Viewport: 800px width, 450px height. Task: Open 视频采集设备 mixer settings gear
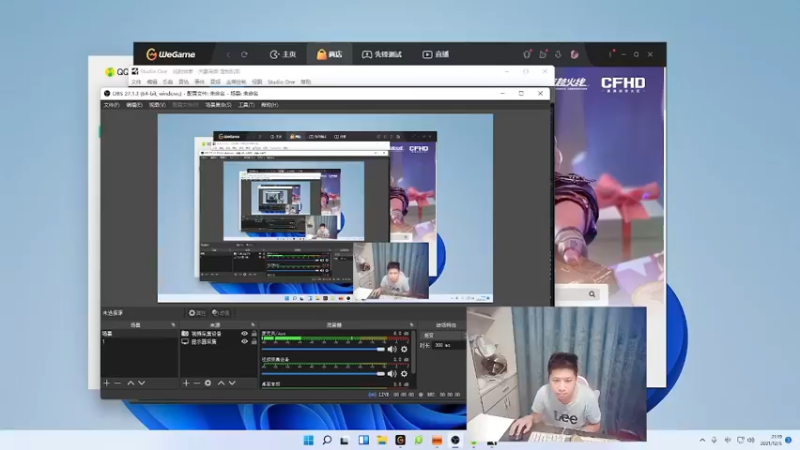point(404,374)
